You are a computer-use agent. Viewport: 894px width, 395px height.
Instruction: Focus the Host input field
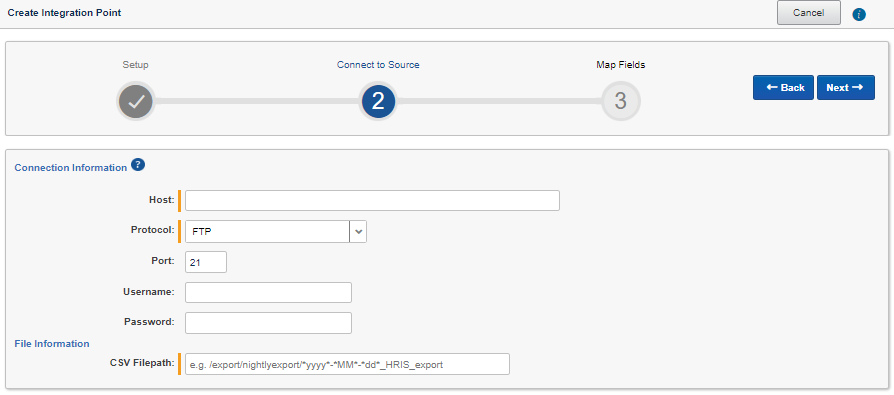click(x=372, y=201)
